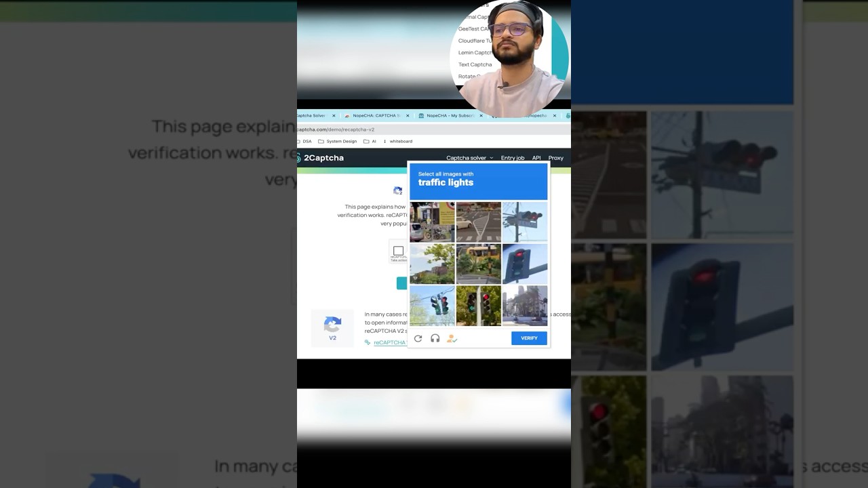
Task: Open the whiteboard bookmark
Action: (398, 142)
